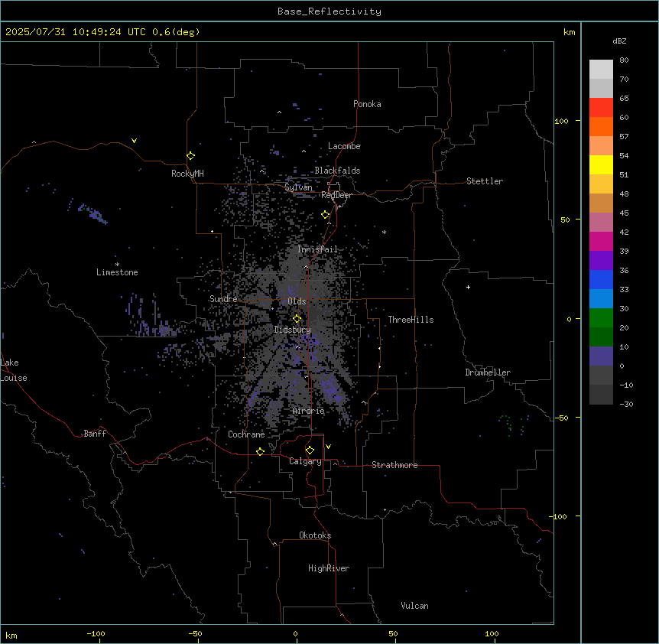Click the white 70-80 dBZ legend swatch
This screenshot has width=659, height=644.
(x=601, y=70)
